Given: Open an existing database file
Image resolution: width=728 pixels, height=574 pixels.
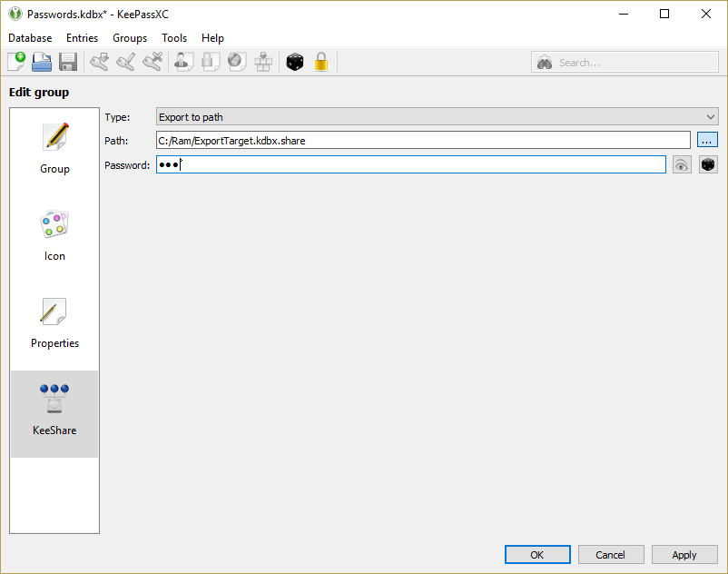Looking at the screenshot, I should pos(41,61).
